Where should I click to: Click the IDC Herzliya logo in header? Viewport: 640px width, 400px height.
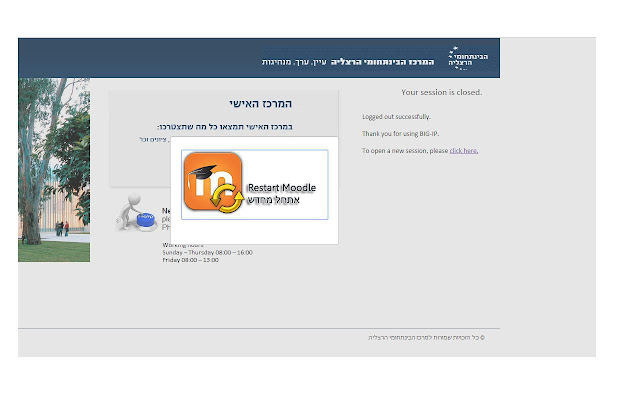(x=468, y=58)
